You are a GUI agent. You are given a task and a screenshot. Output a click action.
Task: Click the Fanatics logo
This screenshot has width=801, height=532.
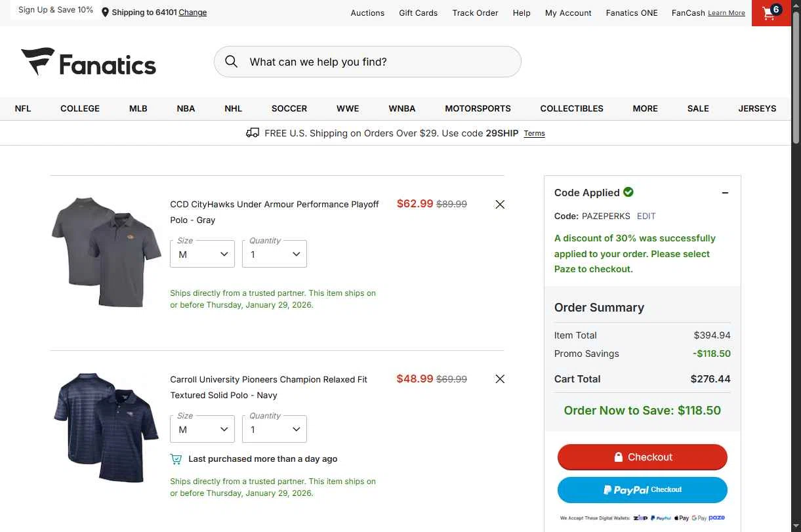point(89,62)
